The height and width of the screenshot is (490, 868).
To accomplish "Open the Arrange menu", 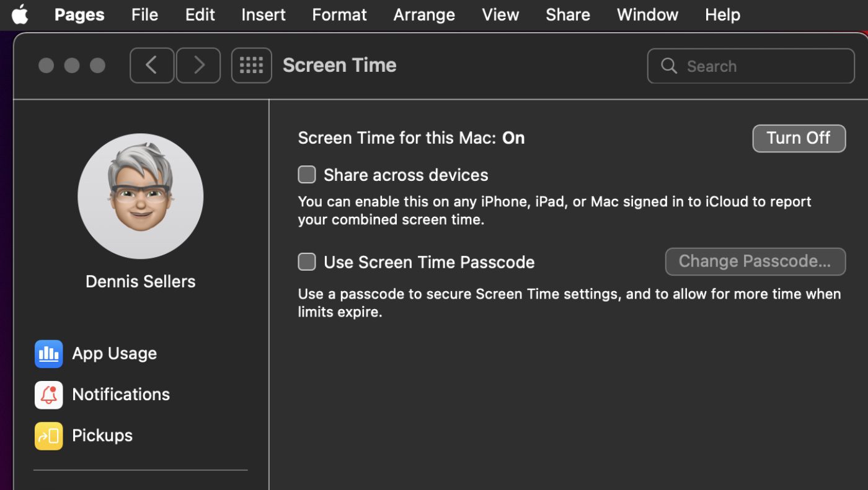I will (x=424, y=14).
